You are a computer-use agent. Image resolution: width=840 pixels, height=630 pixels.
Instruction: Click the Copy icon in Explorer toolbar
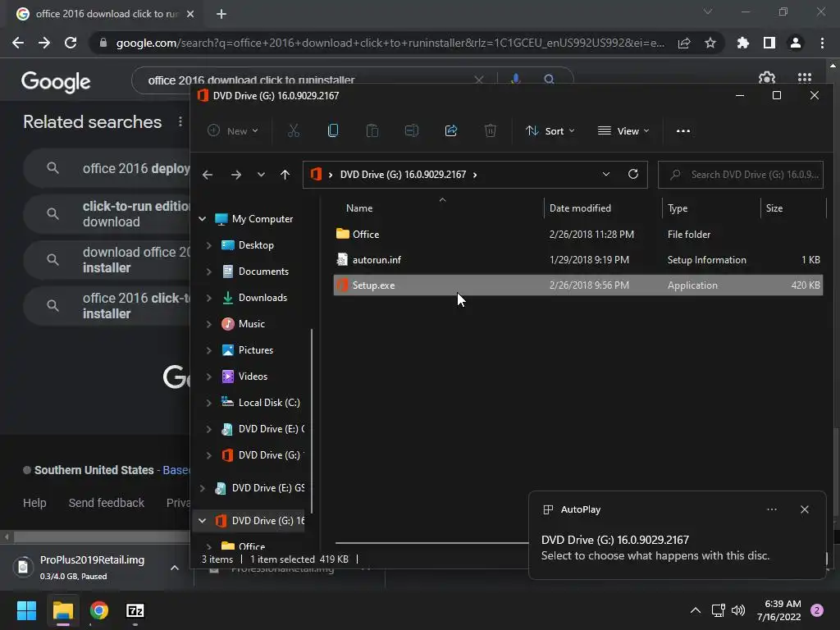(x=333, y=130)
